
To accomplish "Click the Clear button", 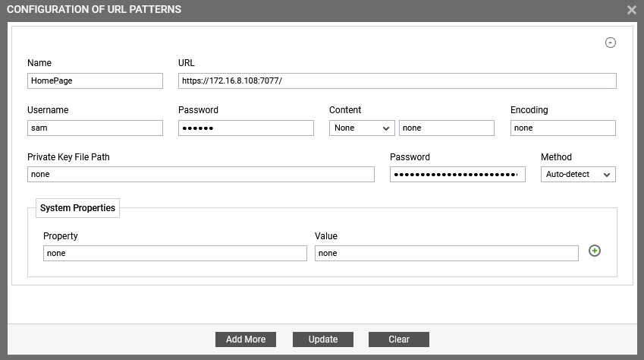I will coord(399,339).
